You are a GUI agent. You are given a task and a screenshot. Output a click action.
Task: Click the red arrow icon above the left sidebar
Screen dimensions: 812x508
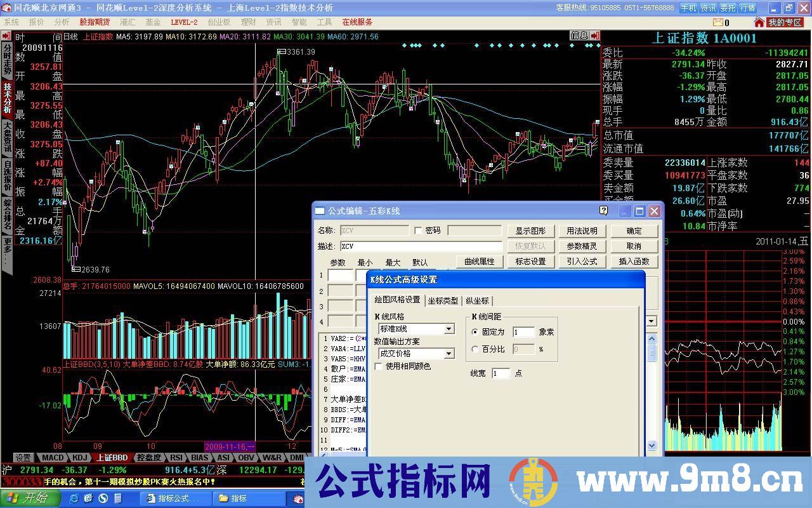[x=6, y=36]
